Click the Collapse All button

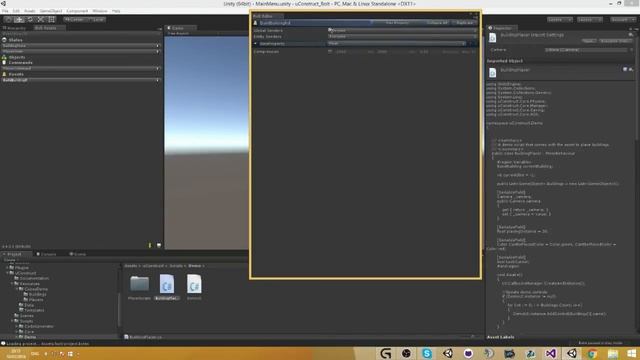pyautogui.click(x=437, y=23)
